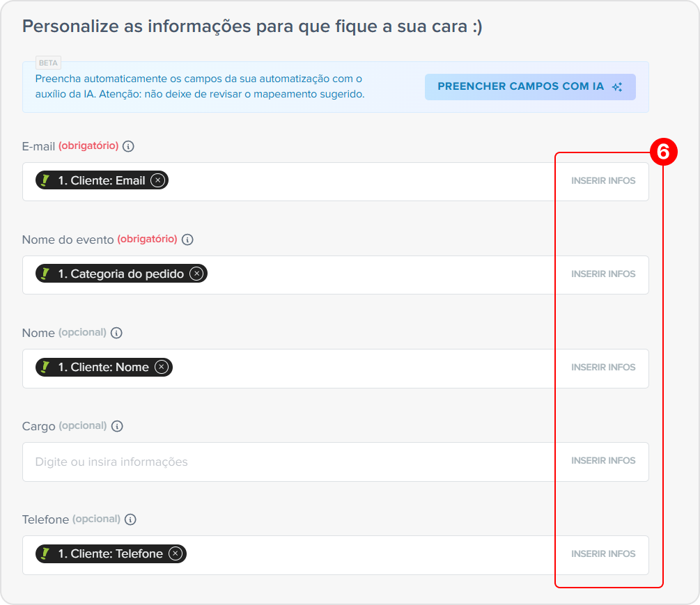Click the green icon in Cliente: Nome chip

tap(45, 367)
